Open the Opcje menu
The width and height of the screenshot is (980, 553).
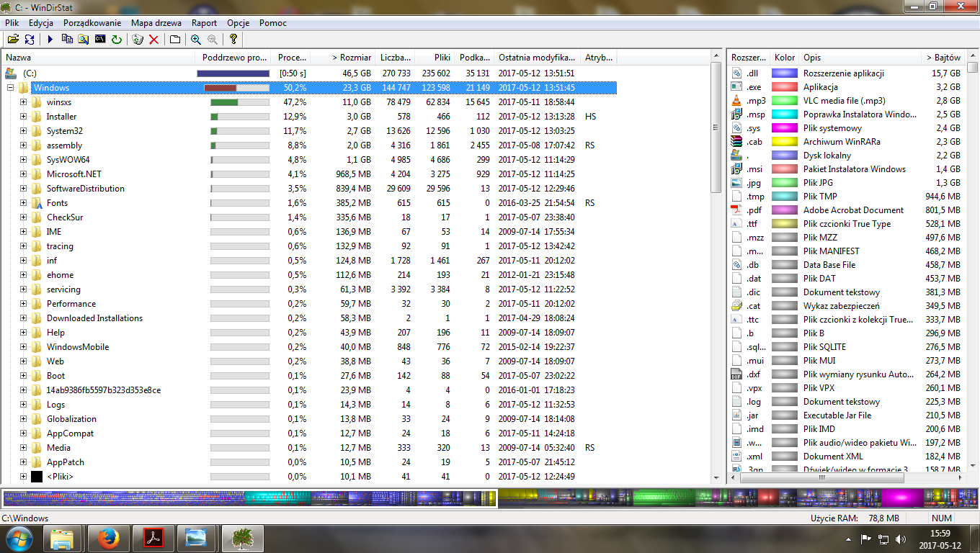coord(239,23)
